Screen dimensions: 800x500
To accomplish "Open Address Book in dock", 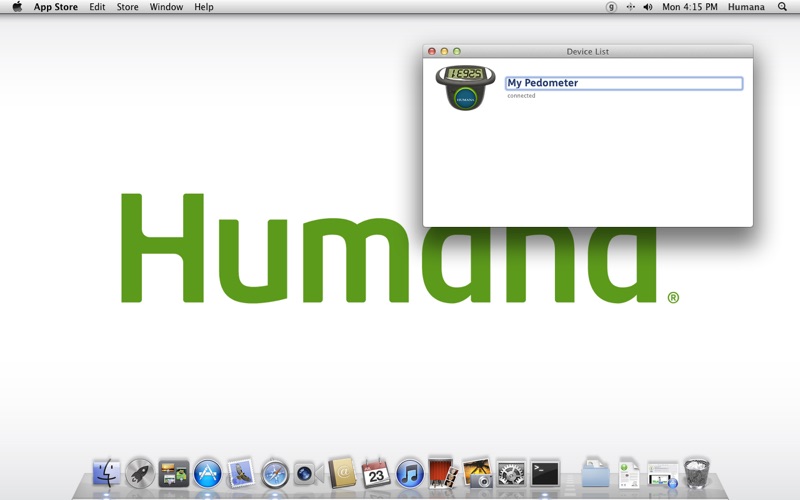I will pos(342,473).
